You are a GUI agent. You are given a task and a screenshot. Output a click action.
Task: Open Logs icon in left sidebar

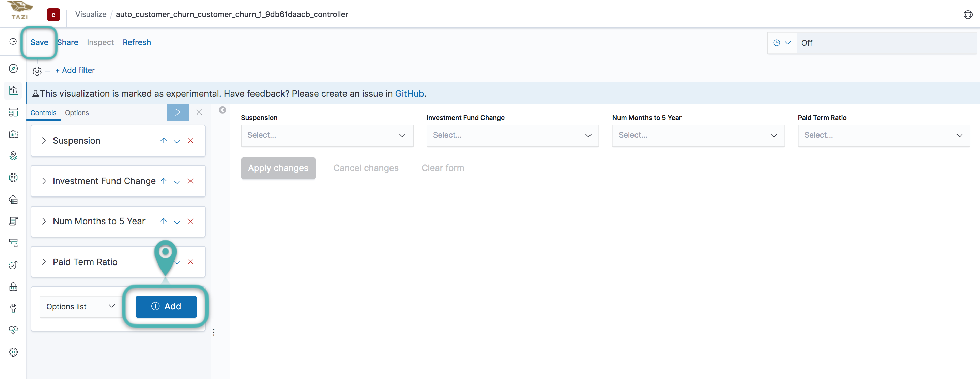(x=13, y=221)
